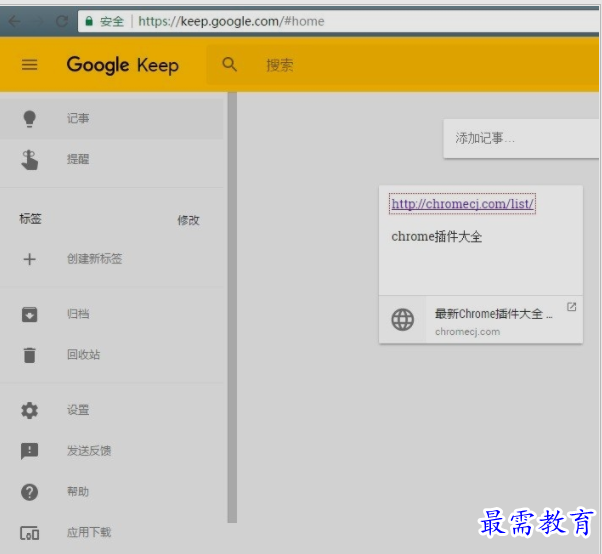The image size is (602, 554).
Task: Click the globe icon in link preview
Action: click(402, 319)
